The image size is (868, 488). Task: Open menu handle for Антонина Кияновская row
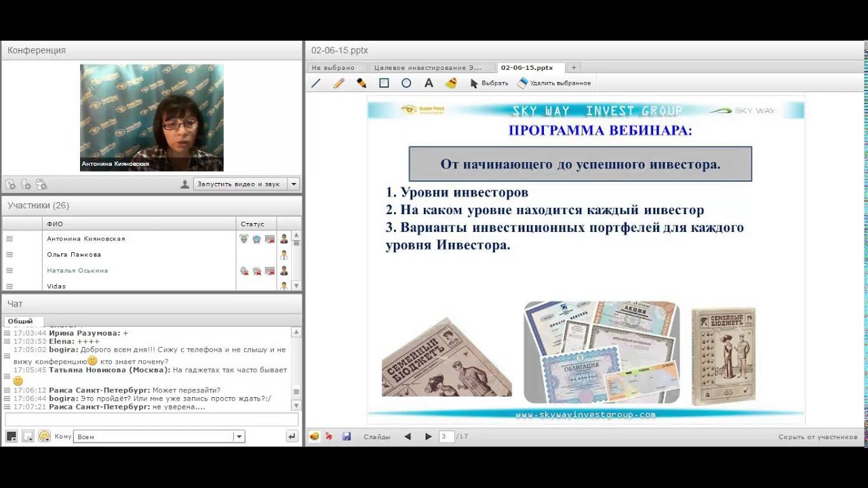pyautogui.click(x=9, y=239)
